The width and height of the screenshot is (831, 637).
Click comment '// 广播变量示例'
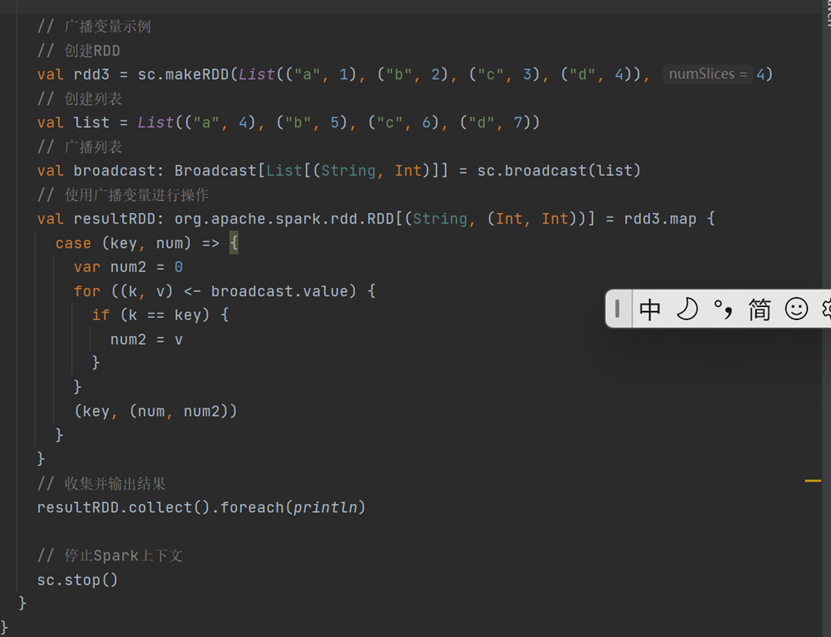click(94, 26)
